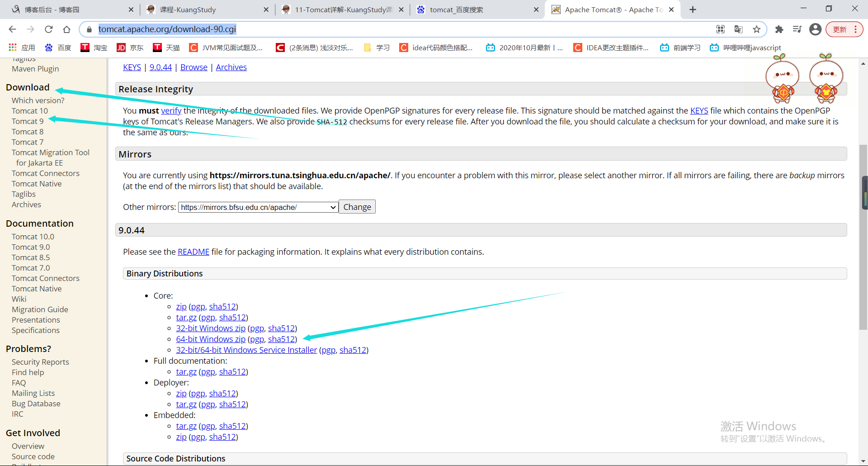Open the 学习 bookmark folder
This screenshot has height=466, width=868.
(377, 48)
